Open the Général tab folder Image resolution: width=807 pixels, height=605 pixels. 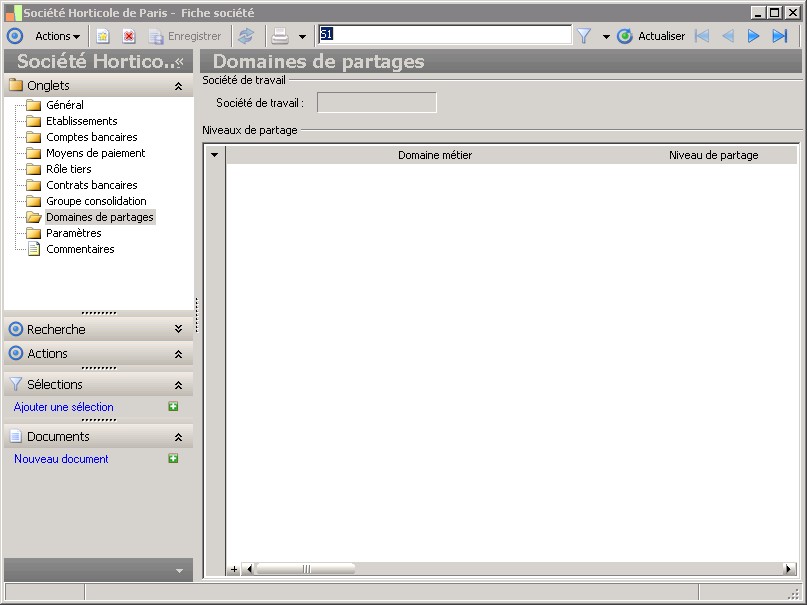click(x=64, y=105)
